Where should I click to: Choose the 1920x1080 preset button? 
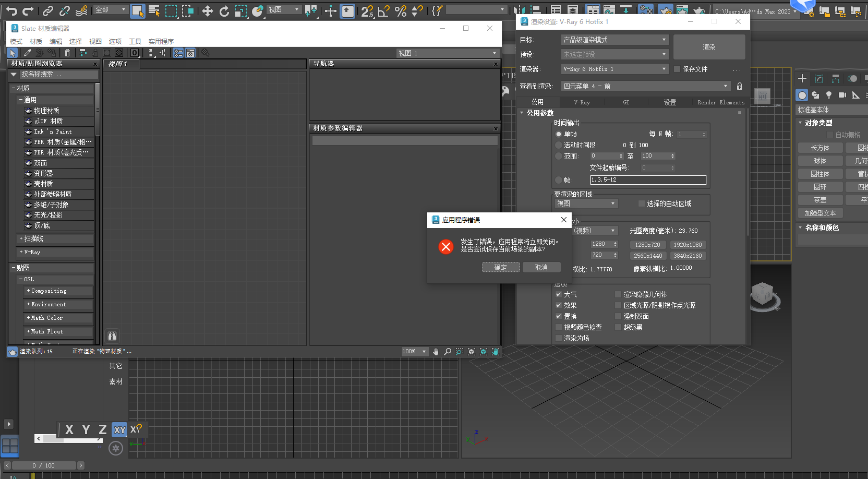[688, 245]
